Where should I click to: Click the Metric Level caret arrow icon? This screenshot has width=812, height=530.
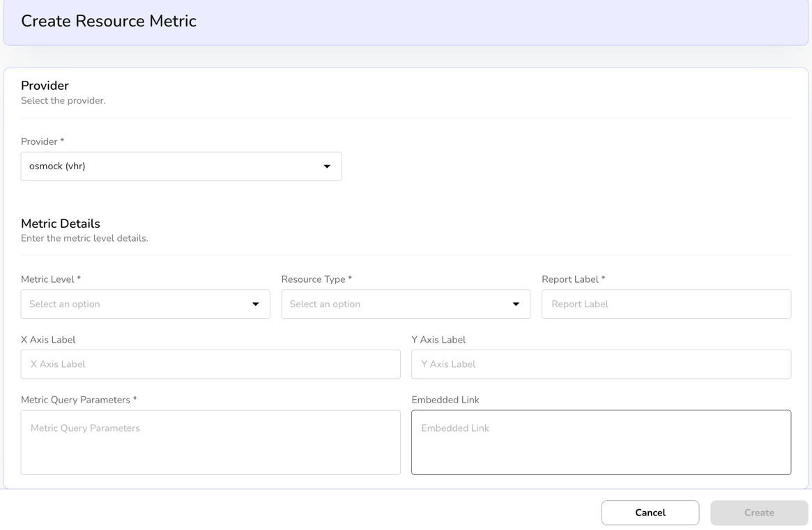click(256, 304)
